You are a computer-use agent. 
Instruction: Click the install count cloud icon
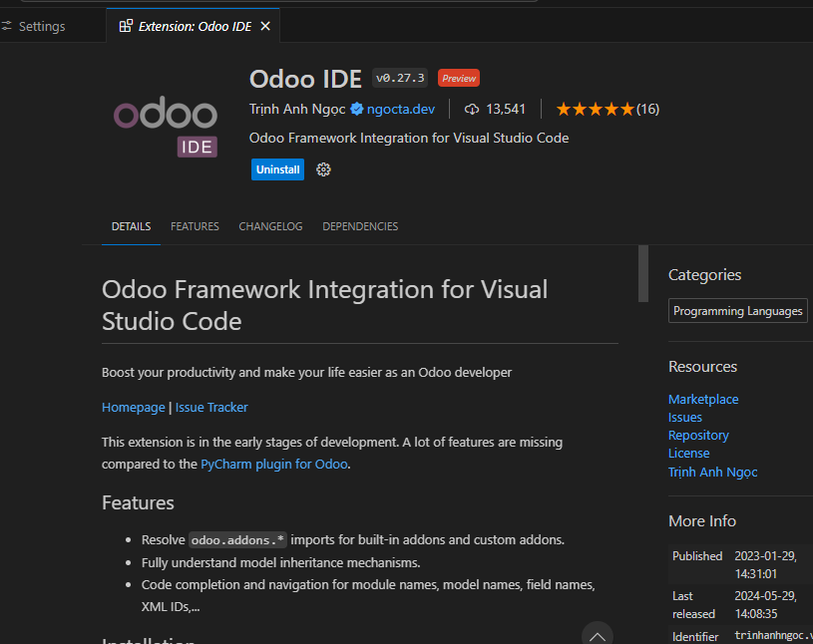coord(471,110)
